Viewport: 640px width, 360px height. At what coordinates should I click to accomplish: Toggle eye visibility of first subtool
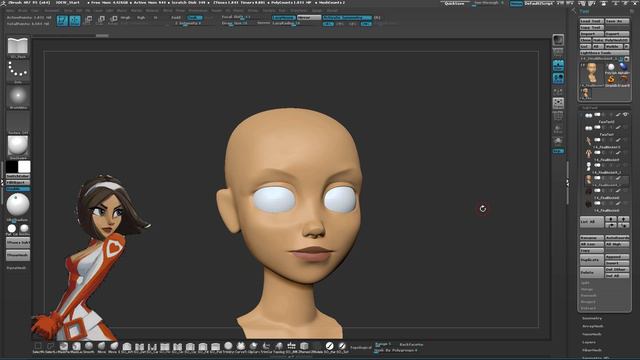626,115
